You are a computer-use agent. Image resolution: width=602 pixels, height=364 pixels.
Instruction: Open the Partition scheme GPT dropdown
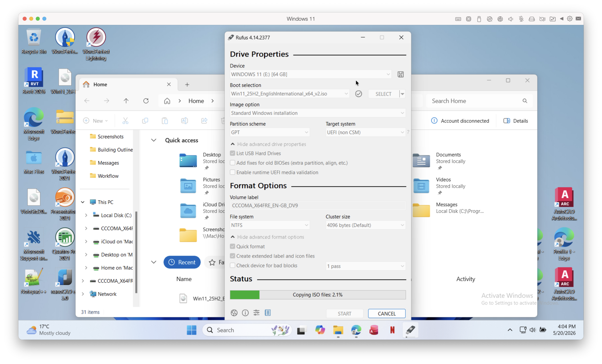coord(270,132)
